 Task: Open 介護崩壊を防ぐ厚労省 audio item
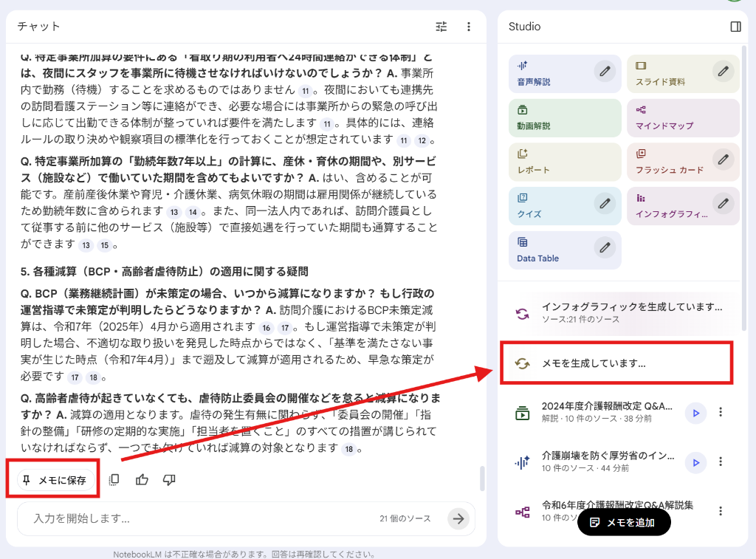coord(608,462)
